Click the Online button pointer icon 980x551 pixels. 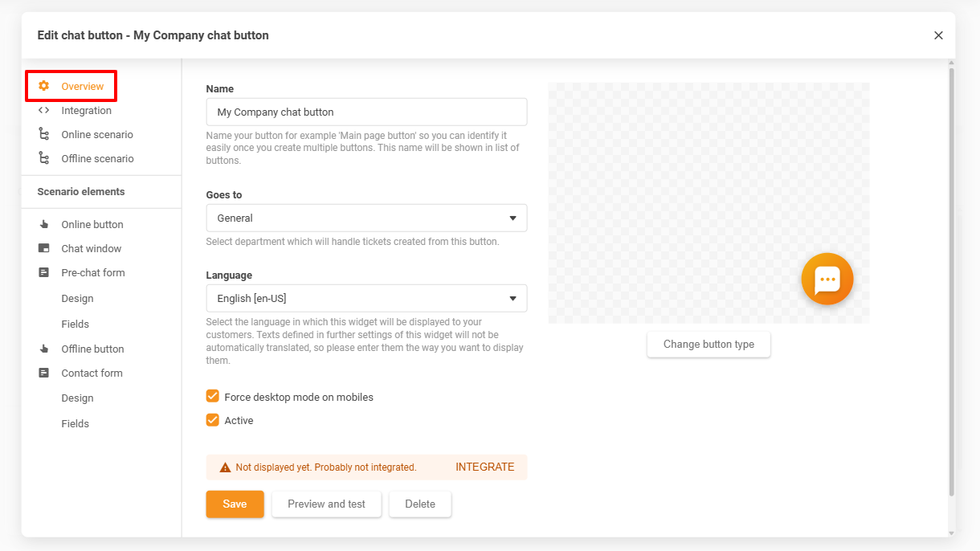(x=44, y=224)
